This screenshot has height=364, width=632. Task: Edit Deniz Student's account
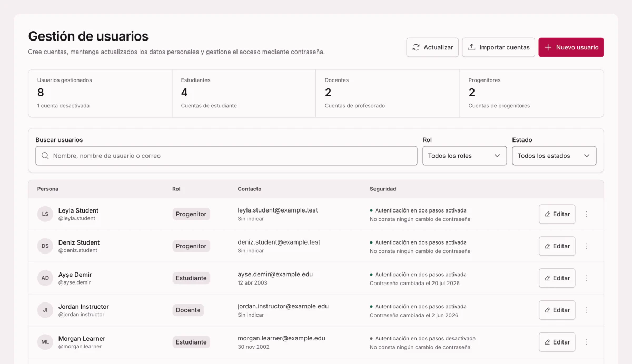pyautogui.click(x=557, y=246)
